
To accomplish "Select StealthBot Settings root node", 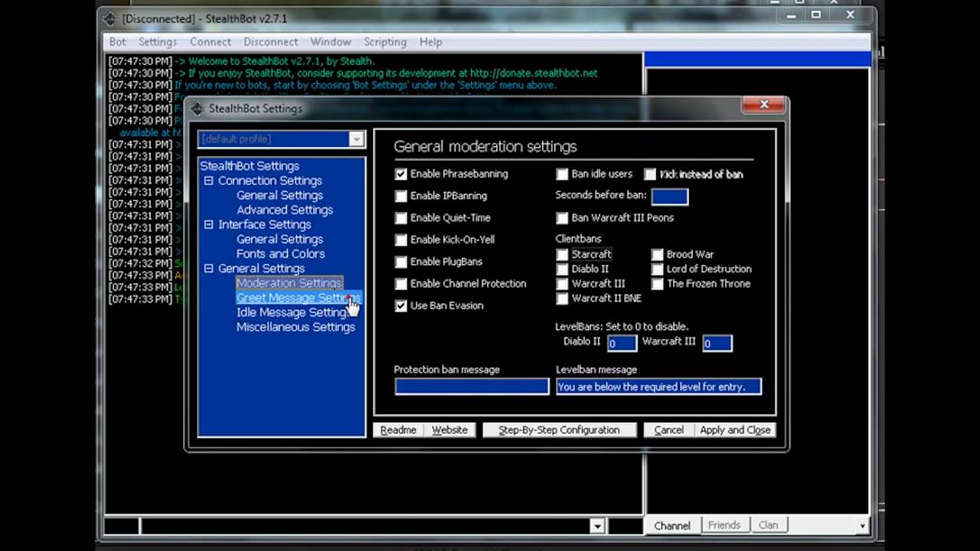I will (x=250, y=166).
